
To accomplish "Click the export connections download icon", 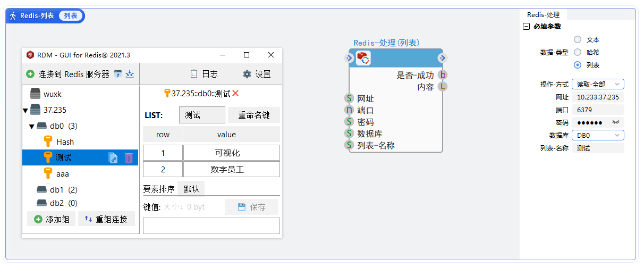I will 130,74.
